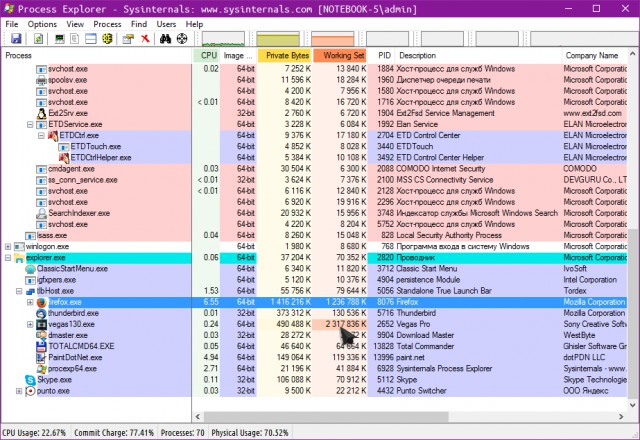
Task: Click the vertical scrollbar up arrow
Action: click(633, 54)
